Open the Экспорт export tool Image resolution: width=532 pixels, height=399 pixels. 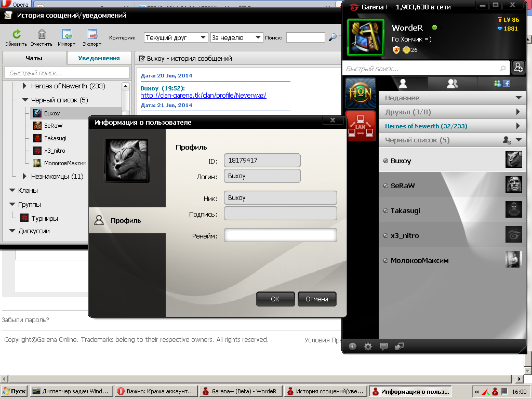(x=92, y=34)
